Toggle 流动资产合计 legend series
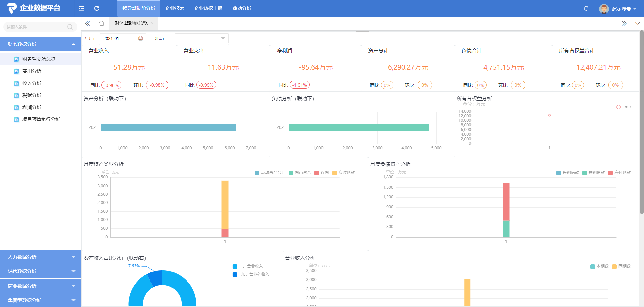Screen dimensions: 644x307 [x=270, y=173]
